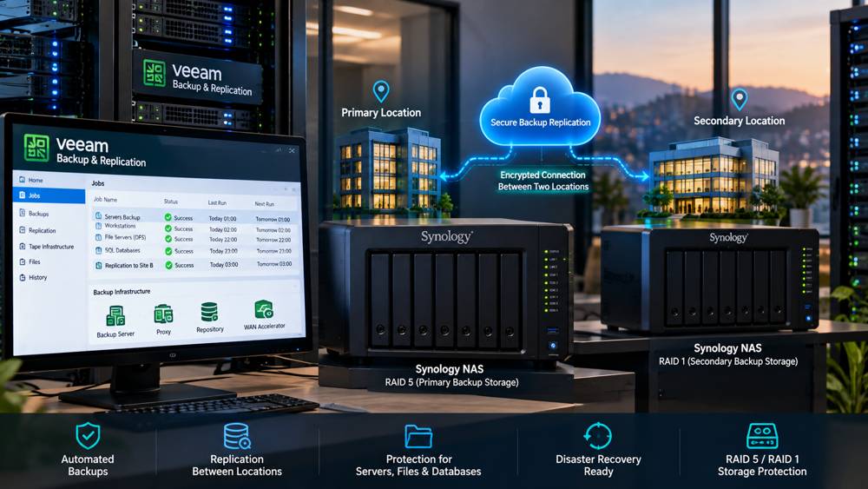The height and width of the screenshot is (489, 868).
Task: Select the Secondary Location building image
Action: click(x=714, y=177)
